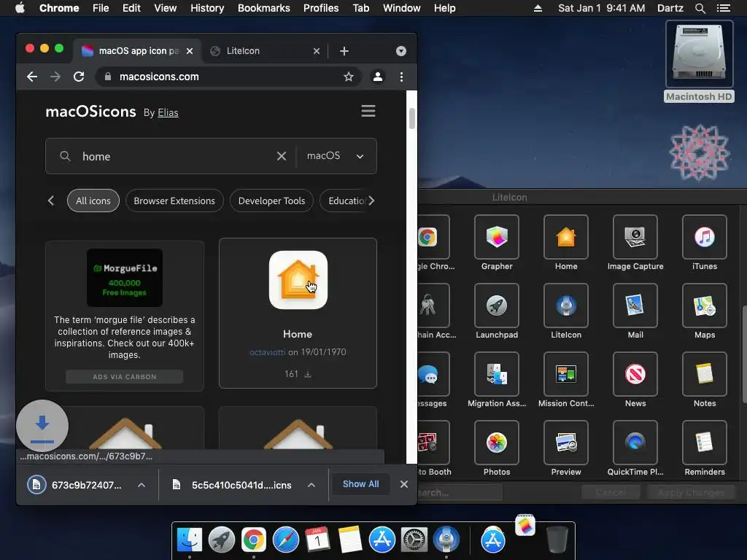Viewport: 747px width, 560px height.
Task: Click ADS VIA CARBON label
Action: tap(124, 377)
